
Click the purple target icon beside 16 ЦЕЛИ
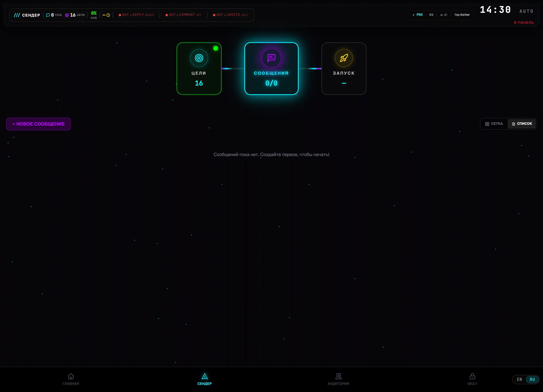pos(67,15)
